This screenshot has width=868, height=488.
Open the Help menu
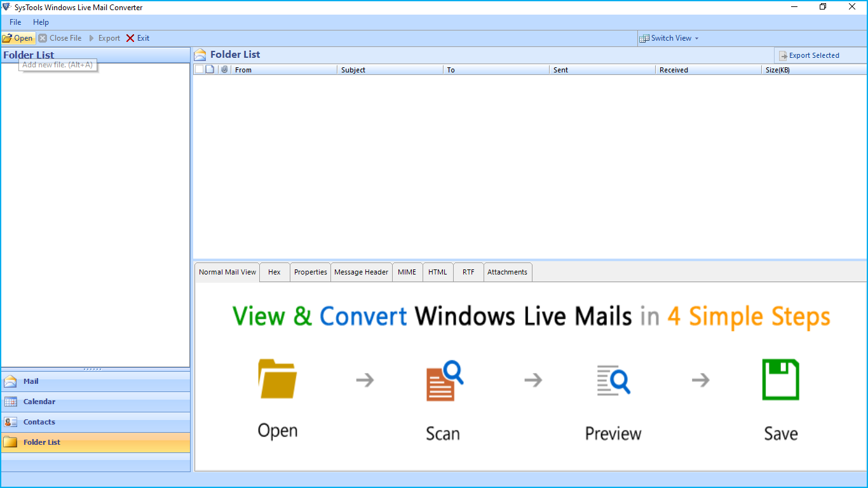[41, 22]
